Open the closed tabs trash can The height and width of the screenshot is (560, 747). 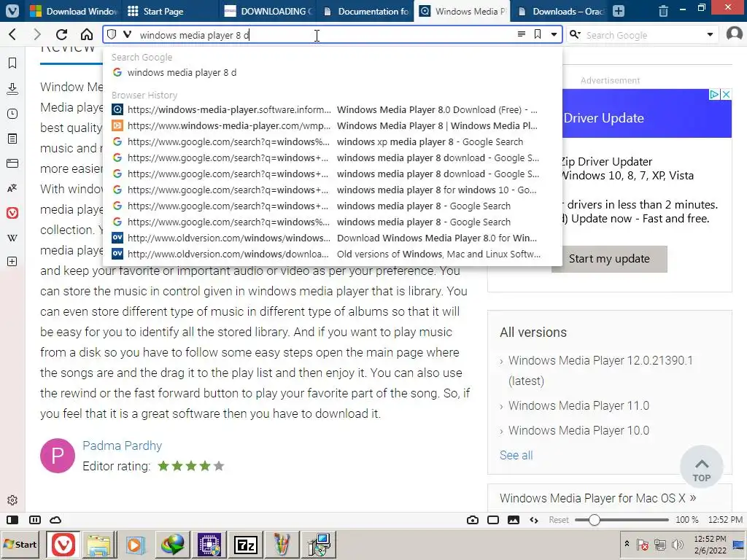[x=663, y=11]
